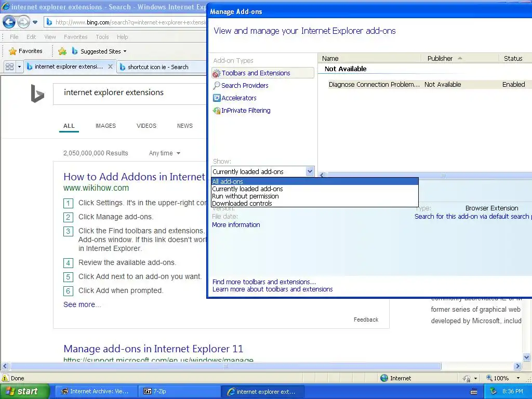Sort by the Name column header
Viewport: 532px width, 399px height.
pyautogui.click(x=370, y=58)
